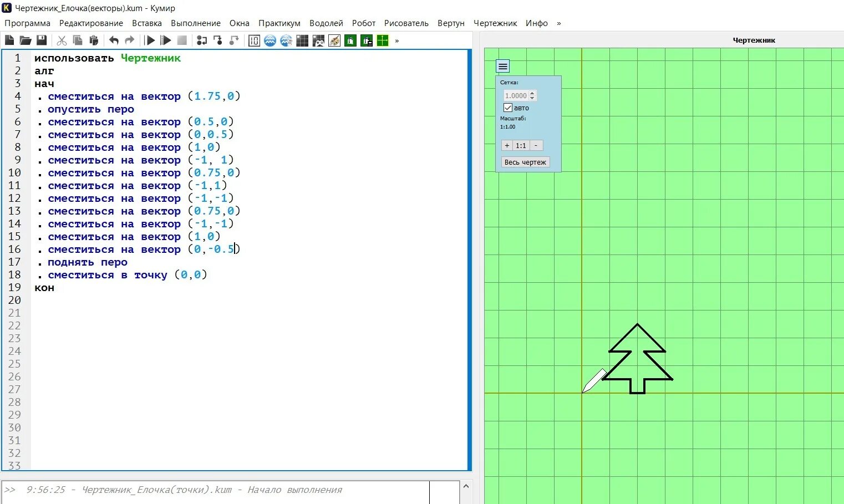
Task: Decrease grid step with the spinner down arrow
Action: (x=532, y=98)
